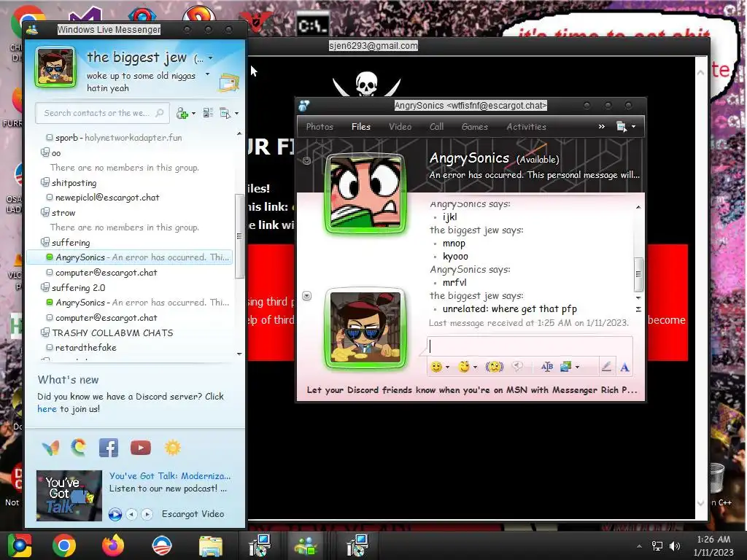Click the change background image icon
This screenshot has height=560, width=747.
[565, 367]
